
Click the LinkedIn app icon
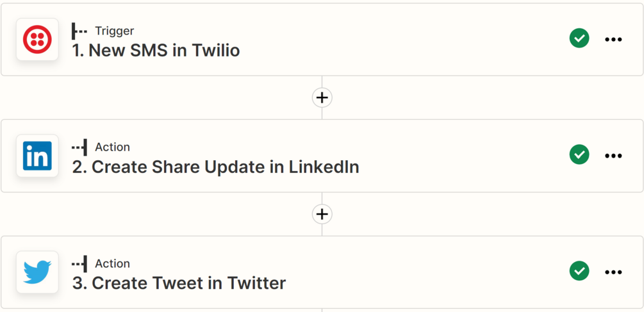(37, 156)
